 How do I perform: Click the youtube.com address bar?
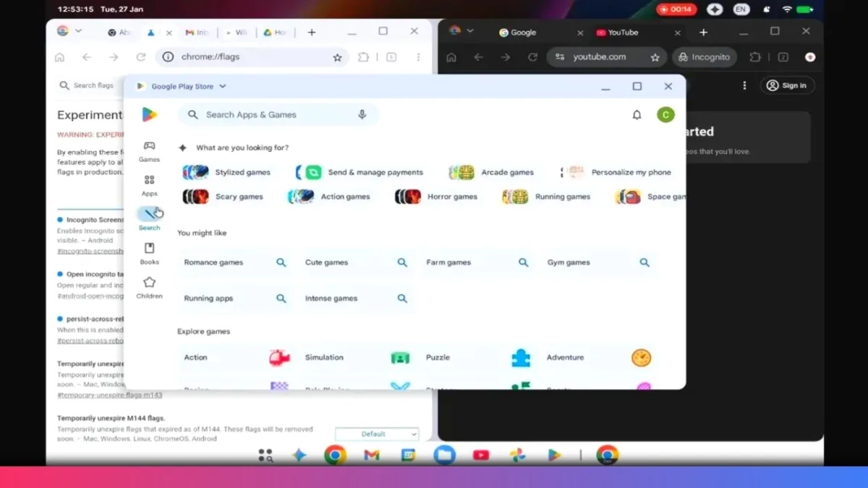(x=606, y=57)
